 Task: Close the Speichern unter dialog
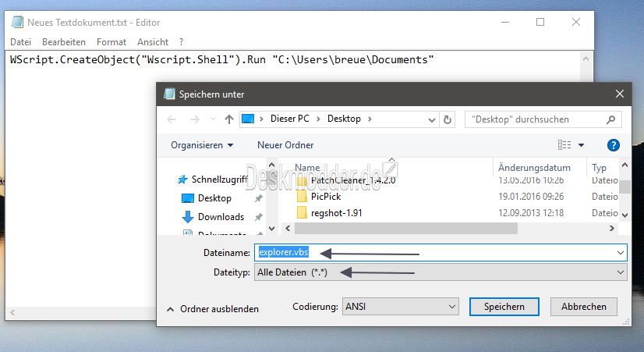tap(619, 94)
